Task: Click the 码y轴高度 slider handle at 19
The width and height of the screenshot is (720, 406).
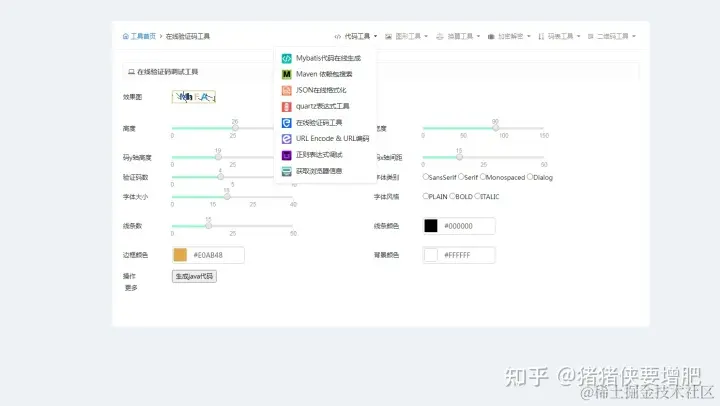Action: (x=218, y=157)
